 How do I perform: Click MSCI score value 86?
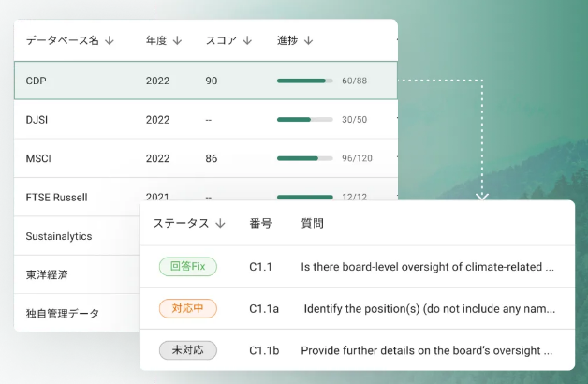tap(212, 158)
